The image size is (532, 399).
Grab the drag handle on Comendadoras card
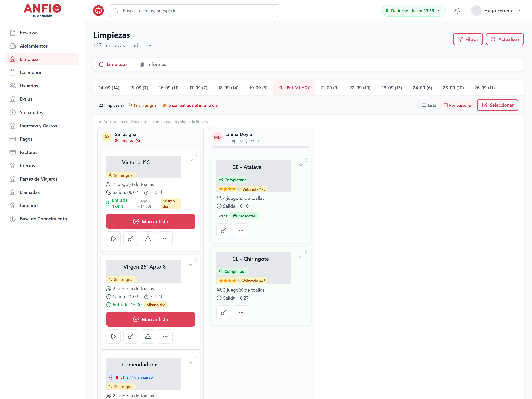click(196, 357)
